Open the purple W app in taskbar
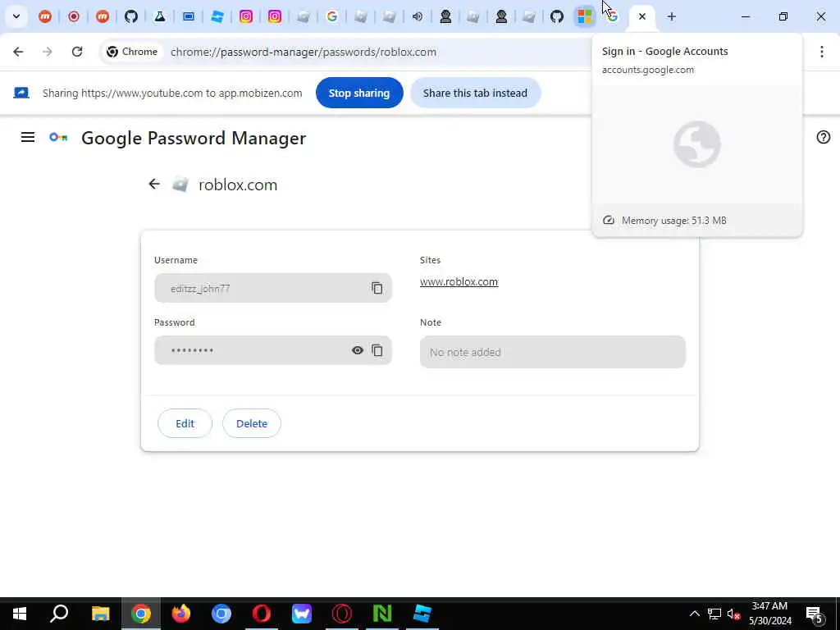The image size is (840, 630). [x=302, y=614]
